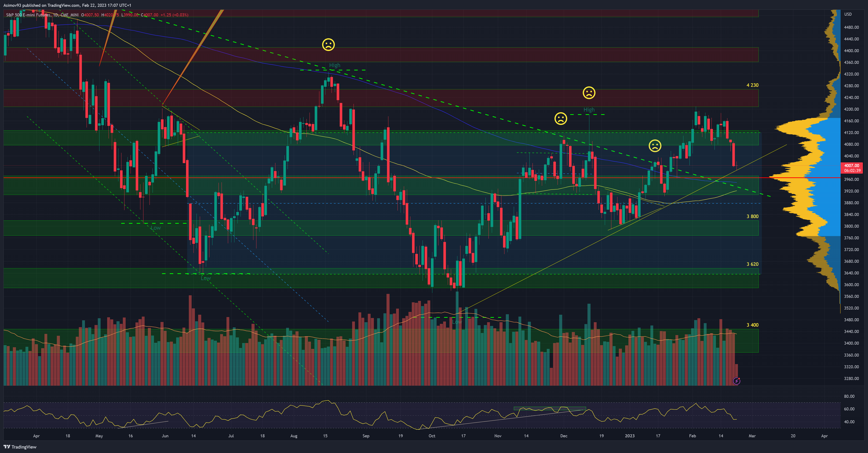Click the 'Asimov93 published on TradingView.com' header text
Screen dimensions: 868x453
67,5
